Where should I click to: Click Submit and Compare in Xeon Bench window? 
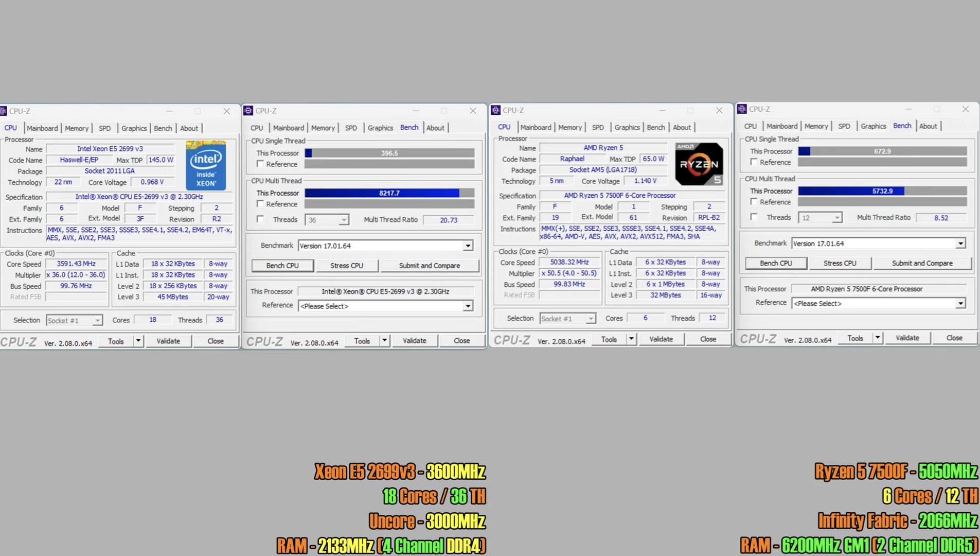[x=430, y=266]
